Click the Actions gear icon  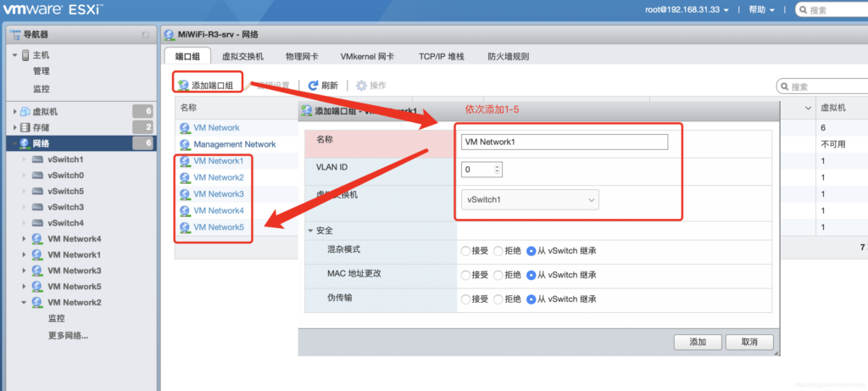click(362, 86)
